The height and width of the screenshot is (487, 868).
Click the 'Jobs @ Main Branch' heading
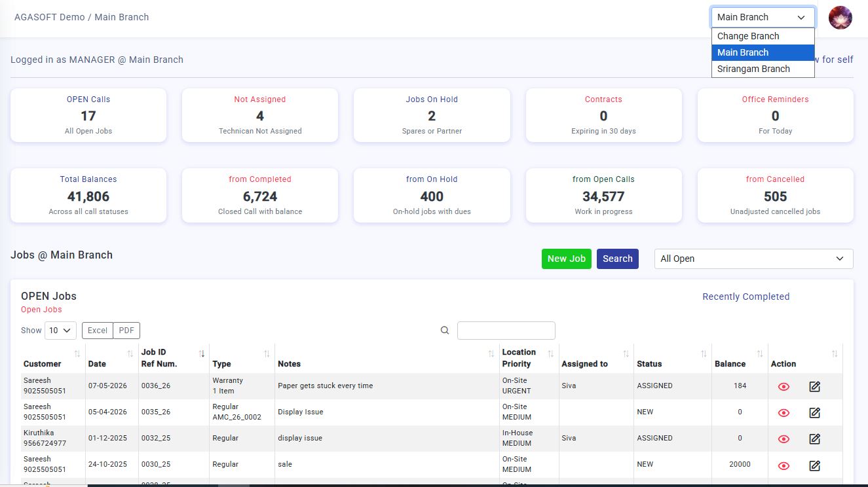[62, 255]
